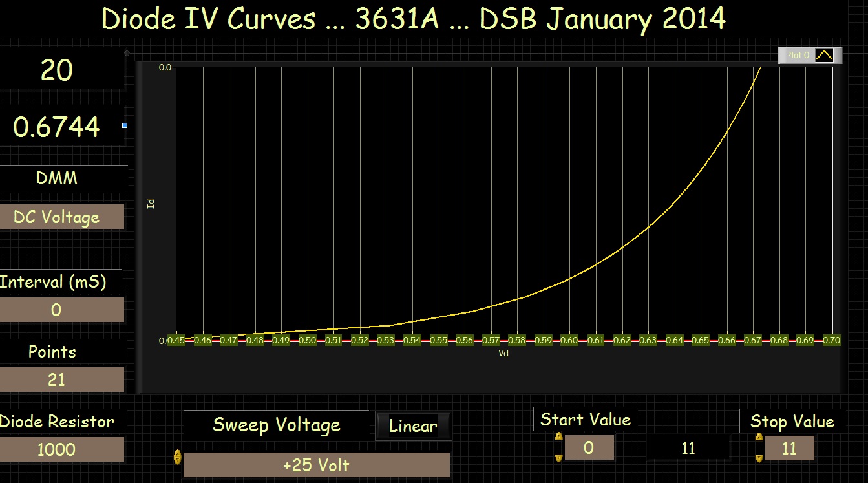
Task: Open the DC Voltage DMM dropdown
Action: pyautogui.click(x=61, y=217)
